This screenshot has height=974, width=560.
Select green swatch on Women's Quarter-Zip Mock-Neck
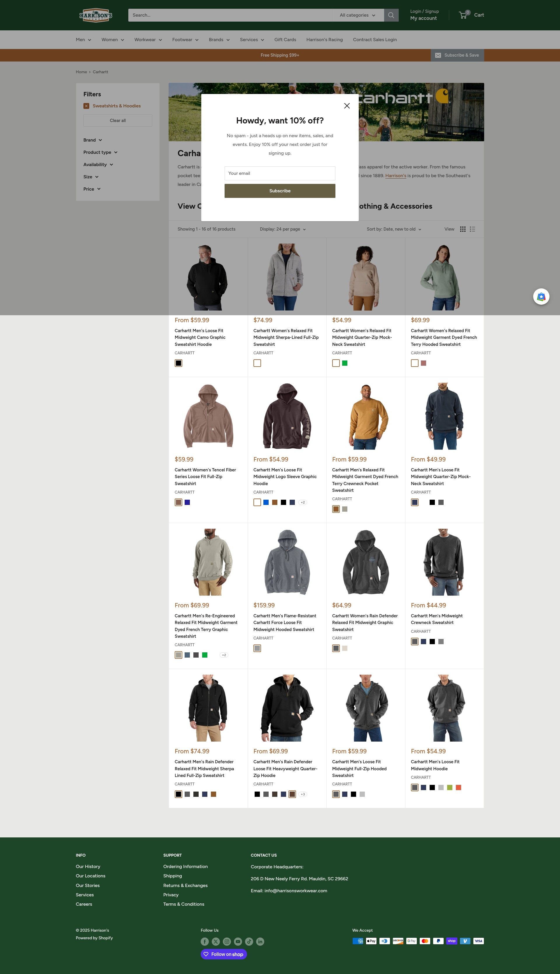pyautogui.click(x=345, y=363)
